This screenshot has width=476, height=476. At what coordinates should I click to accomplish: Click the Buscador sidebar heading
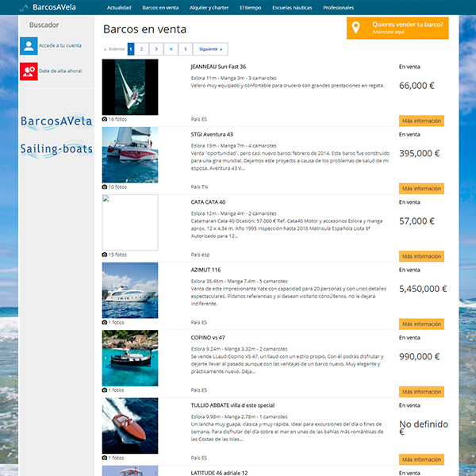44,25
